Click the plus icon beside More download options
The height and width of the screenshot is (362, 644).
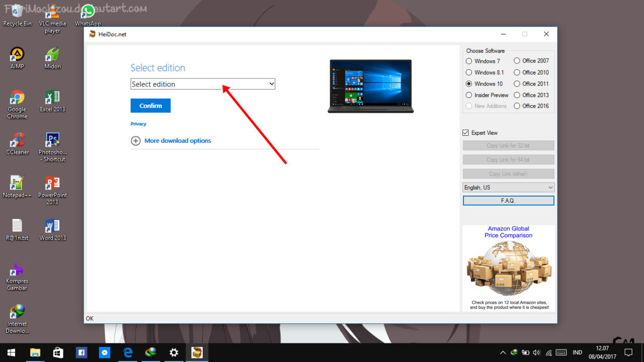135,141
